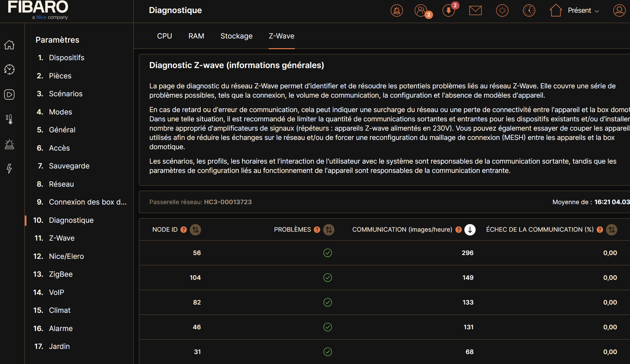Expand the Présent profile dropdown
Viewport: 630px width, 364px height.
point(583,11)
